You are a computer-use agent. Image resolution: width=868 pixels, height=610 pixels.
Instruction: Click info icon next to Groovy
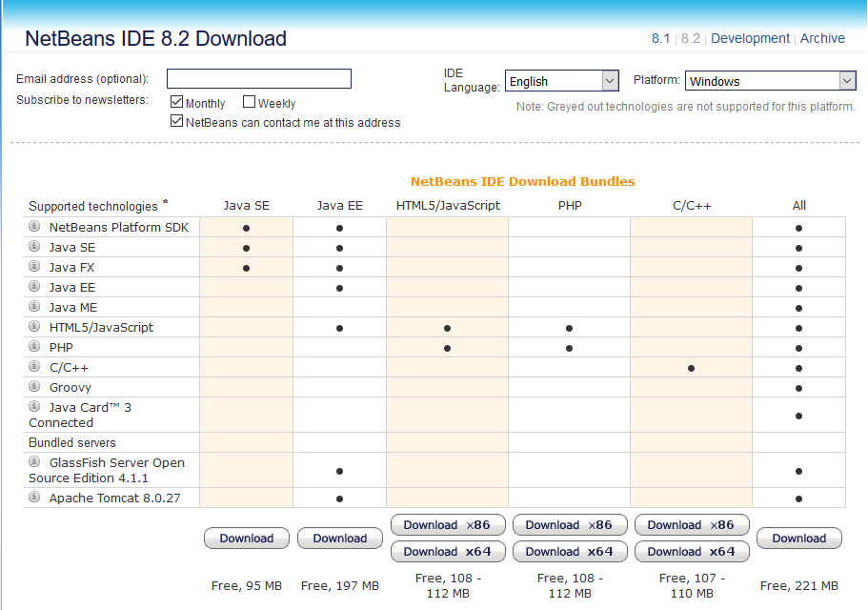34,387
